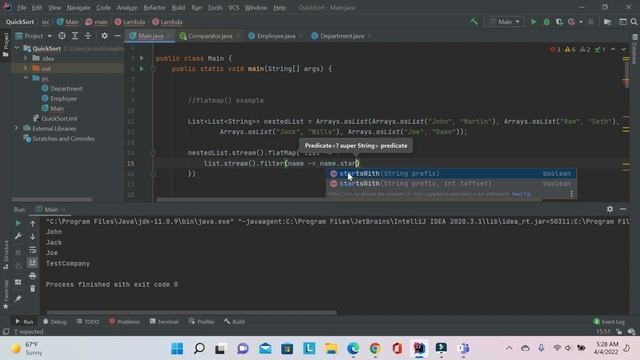Open the File menu
This screenshot has height=360, width=640.
point(21,8)
